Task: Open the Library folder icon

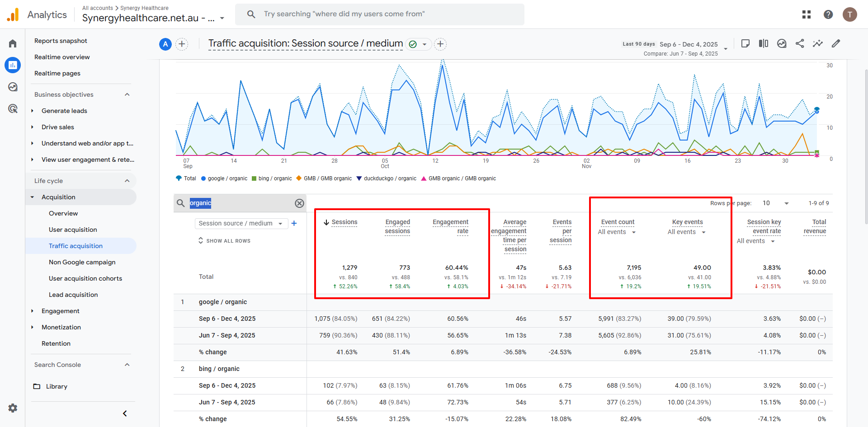Action: (37, 386)
